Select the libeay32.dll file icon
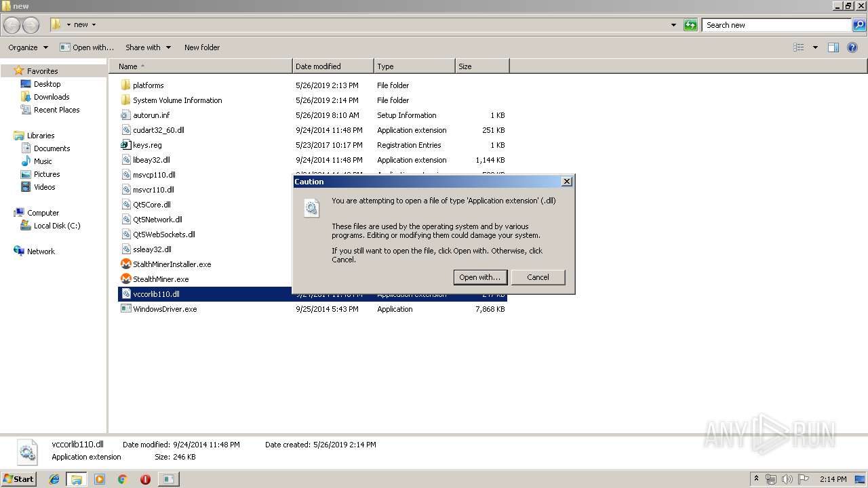 [x=125, y=160]
